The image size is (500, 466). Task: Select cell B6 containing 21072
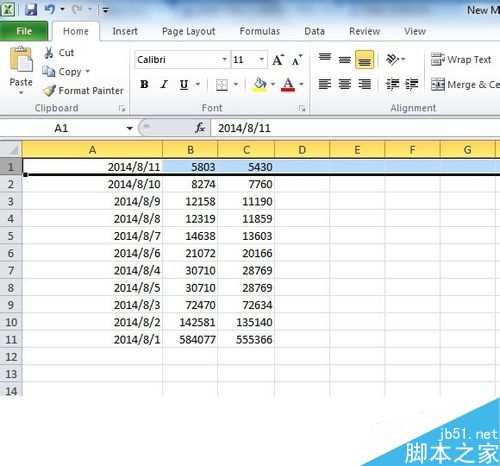pos(190,253)
